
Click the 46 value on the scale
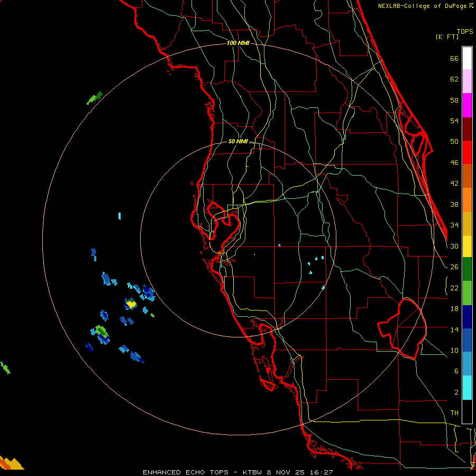pos(454,163)
